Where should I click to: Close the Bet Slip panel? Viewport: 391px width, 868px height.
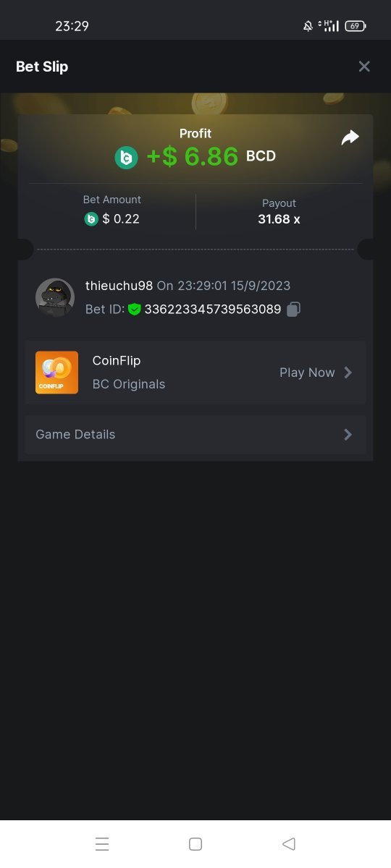(364, 67)
